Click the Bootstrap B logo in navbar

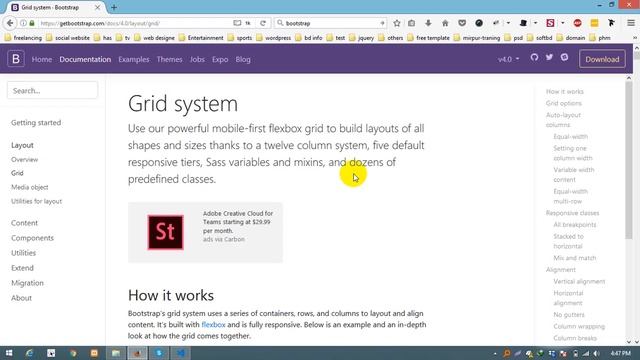click(16, 59)
